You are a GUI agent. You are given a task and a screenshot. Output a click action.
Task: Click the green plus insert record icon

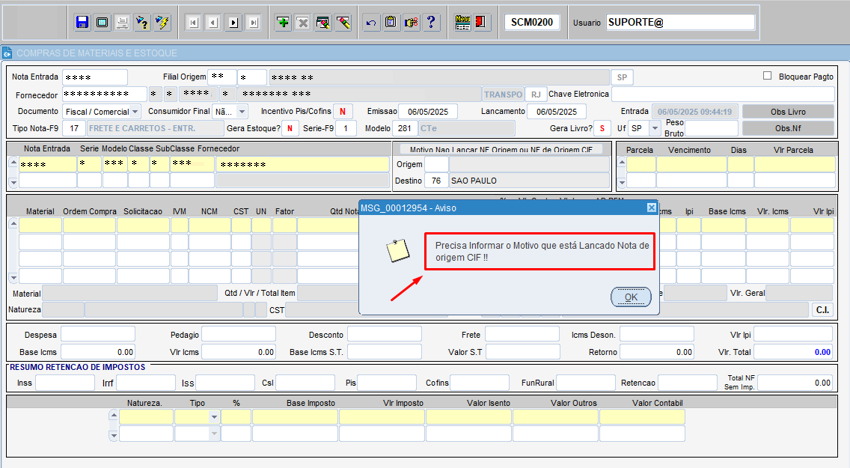[283, 22]
